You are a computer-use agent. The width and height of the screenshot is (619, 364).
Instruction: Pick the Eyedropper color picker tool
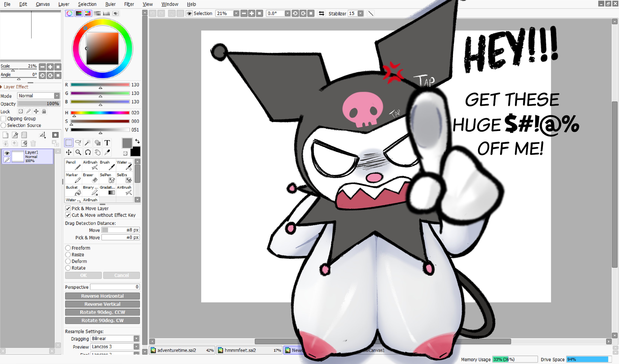point(107,153)
